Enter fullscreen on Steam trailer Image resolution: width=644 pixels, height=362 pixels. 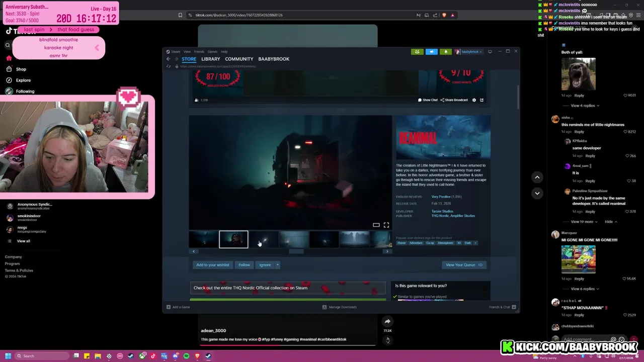click(386, 225)
